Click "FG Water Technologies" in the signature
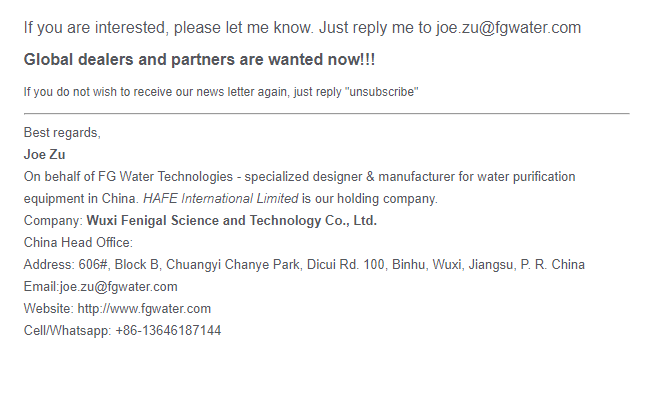The width and height of the screenshot is (651, 402). (165, 177)
